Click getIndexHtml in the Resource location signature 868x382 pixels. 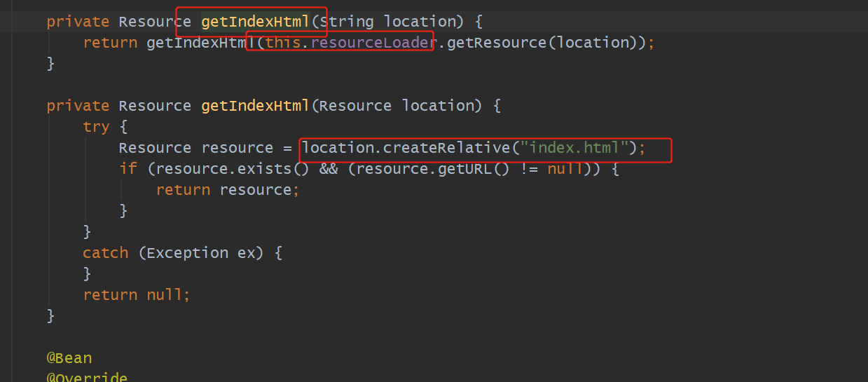pos(256,106)
